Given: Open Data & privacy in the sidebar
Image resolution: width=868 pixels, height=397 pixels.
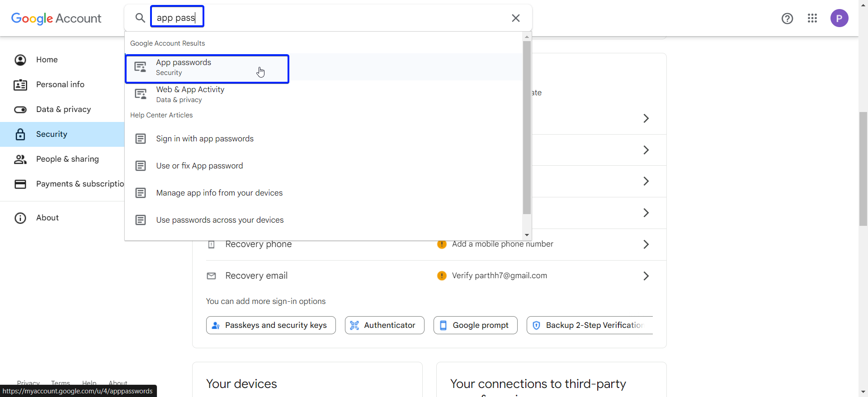Looking at the screenshot, I should point(62,109).
